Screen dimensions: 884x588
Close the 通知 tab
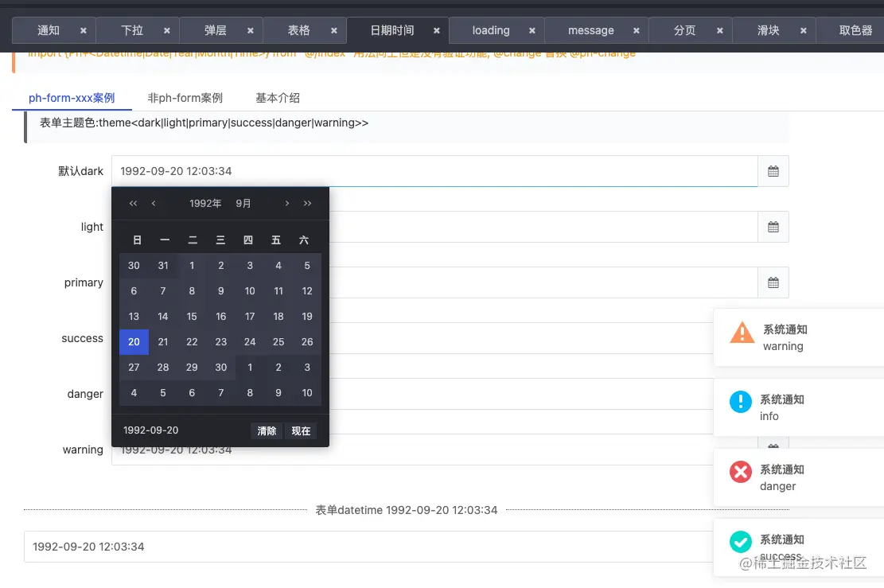(84, 31)
